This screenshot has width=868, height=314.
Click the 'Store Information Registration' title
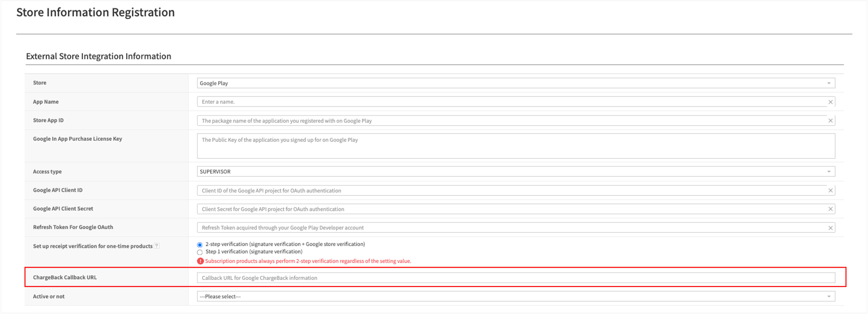pyautogui.click(x=95, y=12)
